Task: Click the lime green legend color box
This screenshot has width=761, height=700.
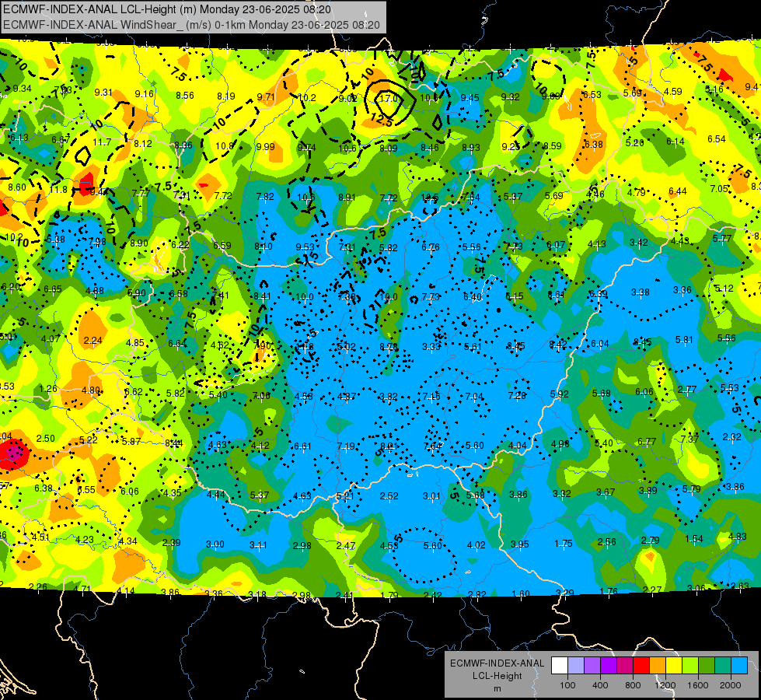Action: tap(690, 666)
